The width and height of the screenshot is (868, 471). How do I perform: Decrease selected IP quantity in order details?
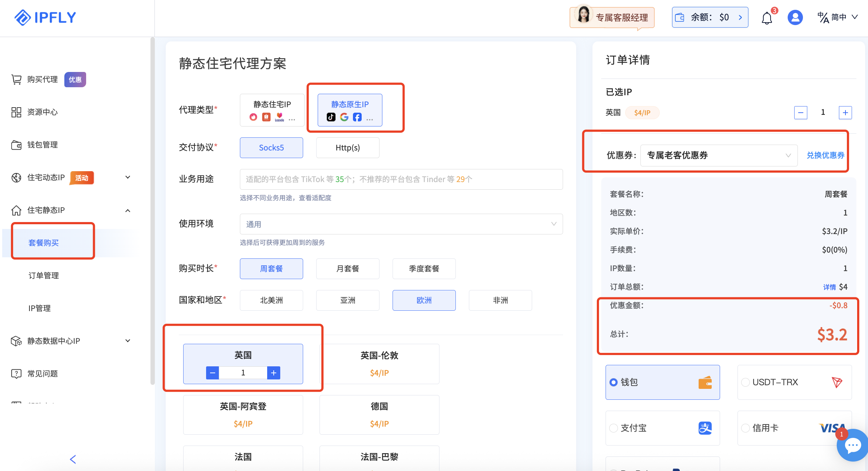(800, 113)
